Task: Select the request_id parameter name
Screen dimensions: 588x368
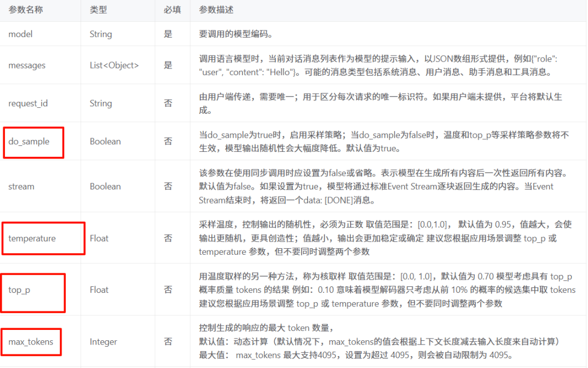Action: pos(28,103)
